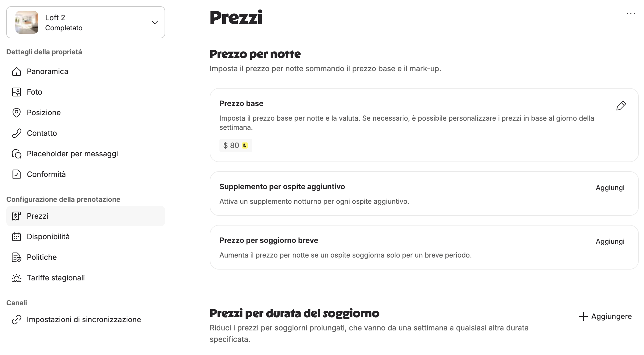Click the Panoramica house icon
This screenshot has height=355, width=644.
pyautogui.click(x=17, y=71)
